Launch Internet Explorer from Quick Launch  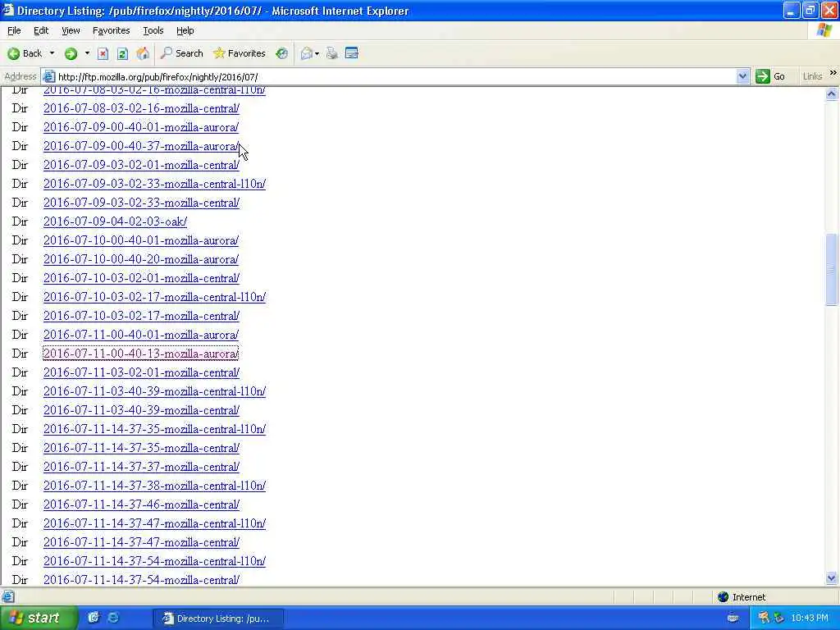pyautogui.click(x=113, y=618)
